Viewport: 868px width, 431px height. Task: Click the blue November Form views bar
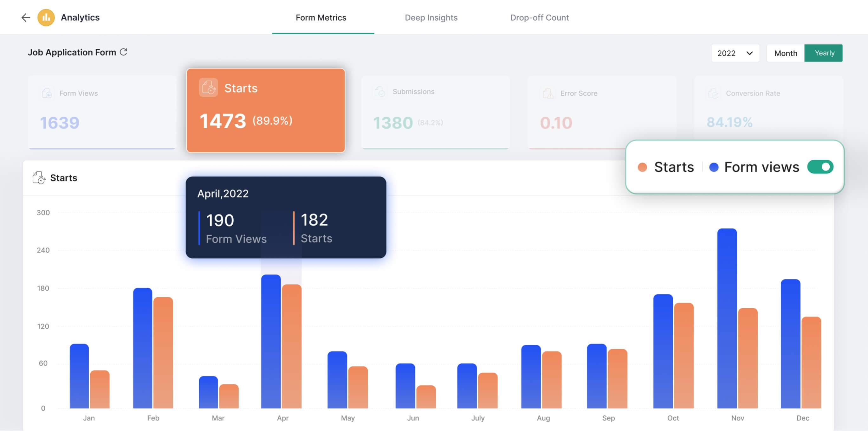727,318
